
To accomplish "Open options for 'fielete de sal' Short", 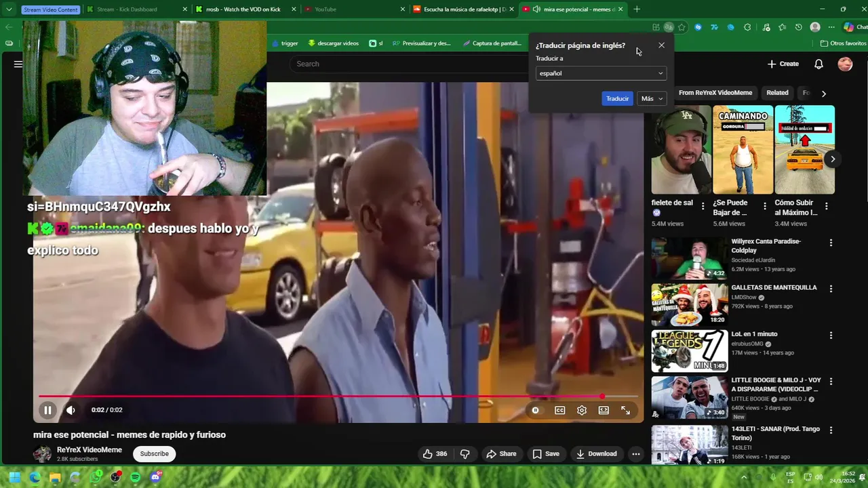I will click(x=703, y=206).
